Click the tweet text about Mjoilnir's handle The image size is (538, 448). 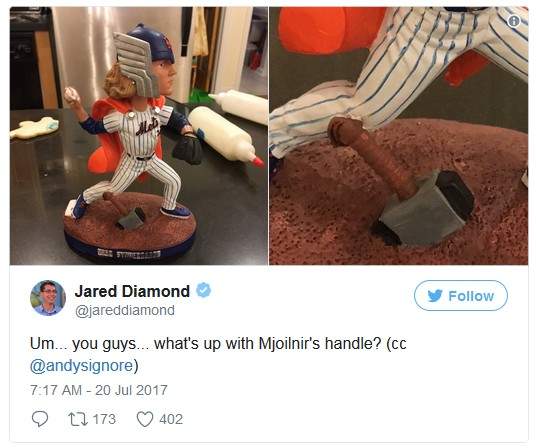218,354
